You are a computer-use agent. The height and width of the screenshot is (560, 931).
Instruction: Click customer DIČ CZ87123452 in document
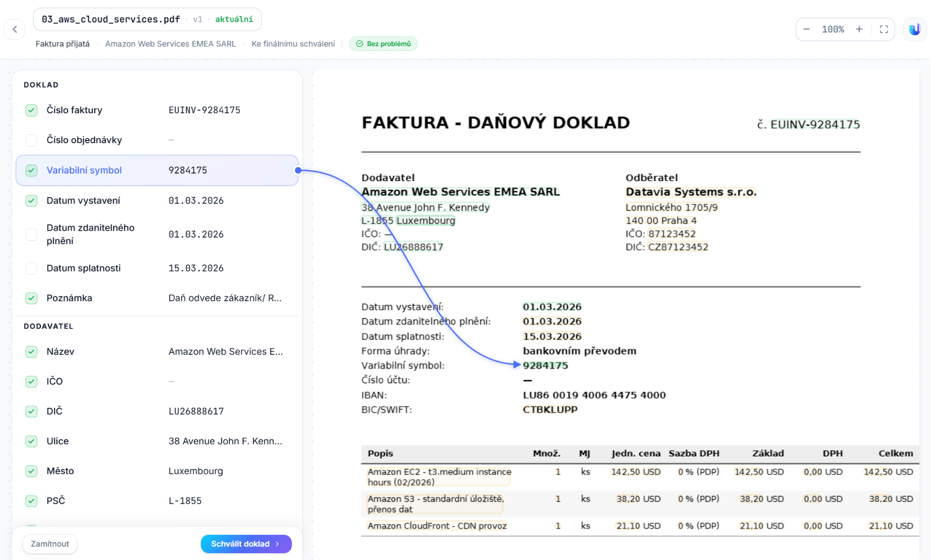click(x=678, y=247)
